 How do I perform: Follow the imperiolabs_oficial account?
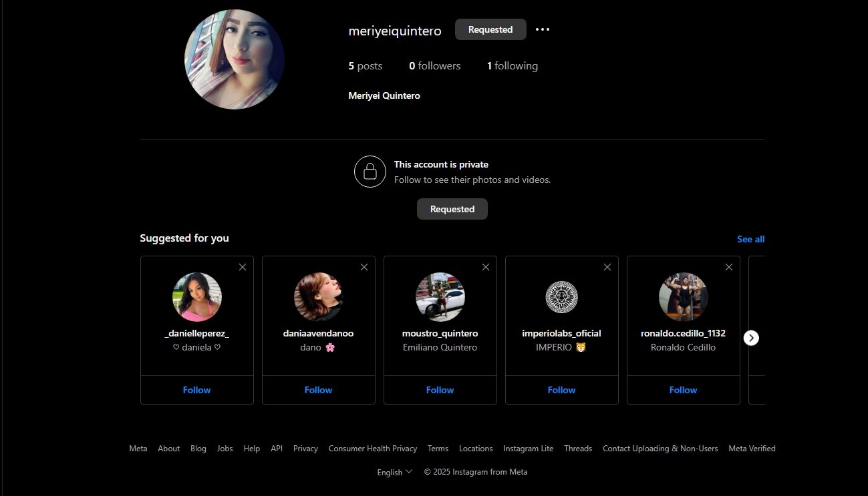(561, 390)
